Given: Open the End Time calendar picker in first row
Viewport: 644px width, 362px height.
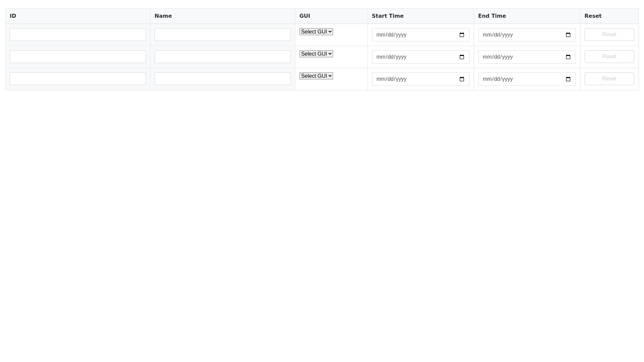Looking at the screenshot, I should [568, 35].
